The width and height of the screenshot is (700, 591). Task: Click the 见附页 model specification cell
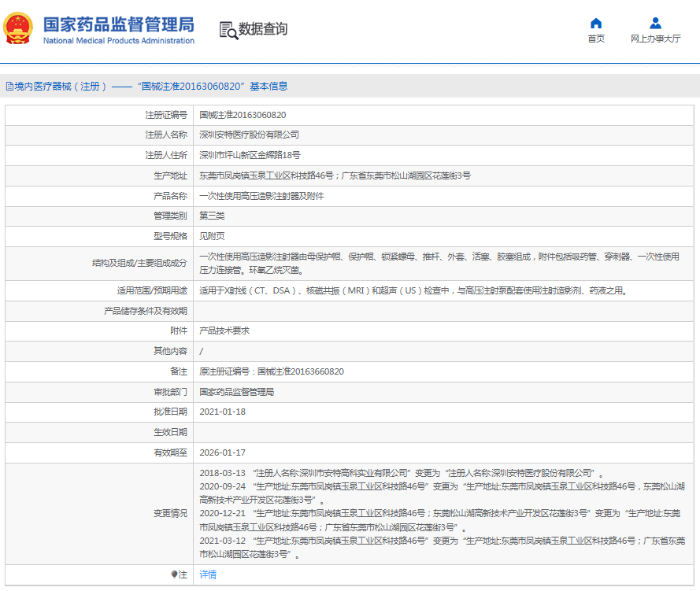point(212,236)
